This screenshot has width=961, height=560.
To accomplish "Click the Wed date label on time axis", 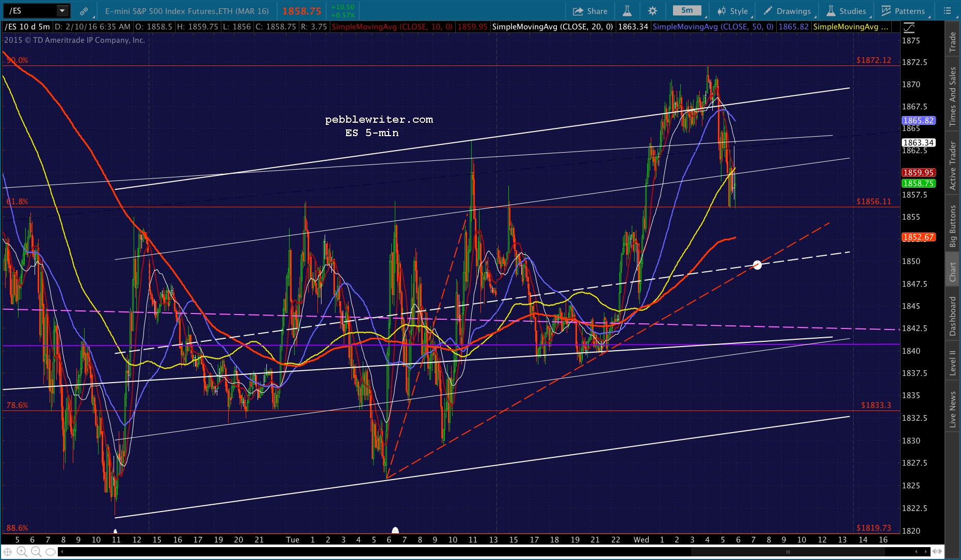I will [642, 540].
